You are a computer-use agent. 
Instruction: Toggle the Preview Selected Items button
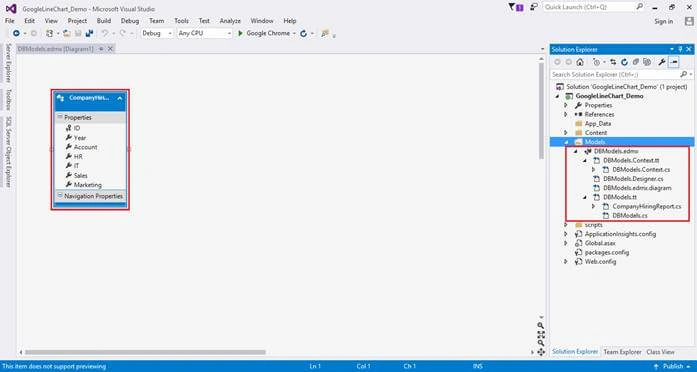click(674, 62)
